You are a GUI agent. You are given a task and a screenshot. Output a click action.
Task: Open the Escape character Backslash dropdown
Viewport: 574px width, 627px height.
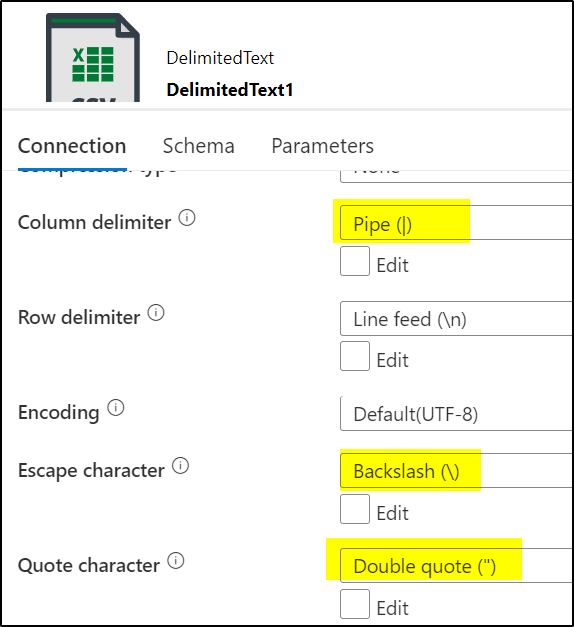(x=457, y=471)
